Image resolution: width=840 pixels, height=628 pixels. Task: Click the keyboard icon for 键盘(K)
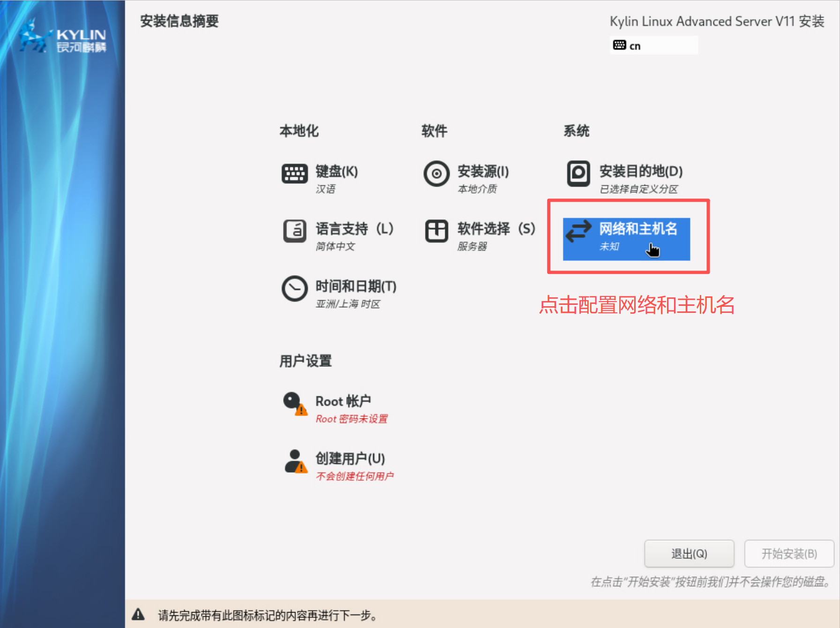(294, 174)
